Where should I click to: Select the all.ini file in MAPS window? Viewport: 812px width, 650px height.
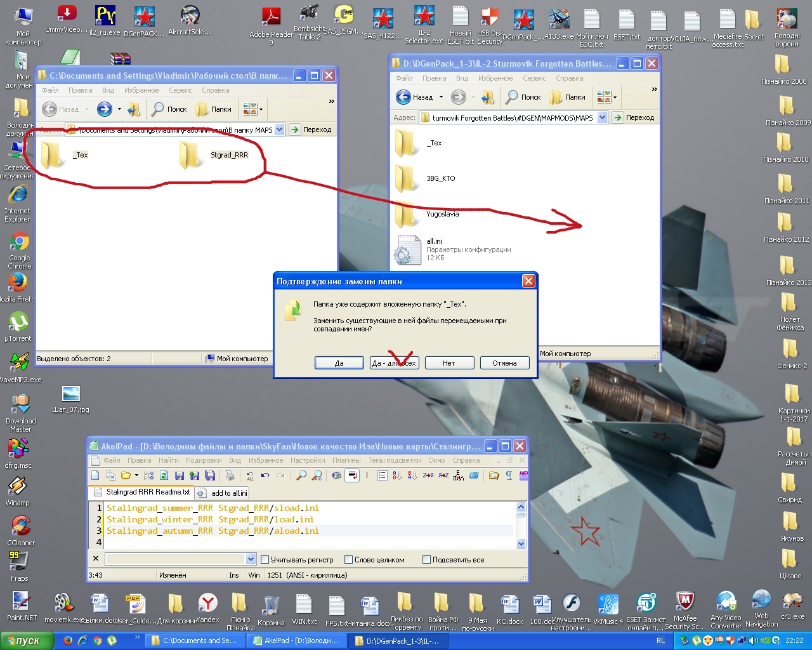pos(452,249)
